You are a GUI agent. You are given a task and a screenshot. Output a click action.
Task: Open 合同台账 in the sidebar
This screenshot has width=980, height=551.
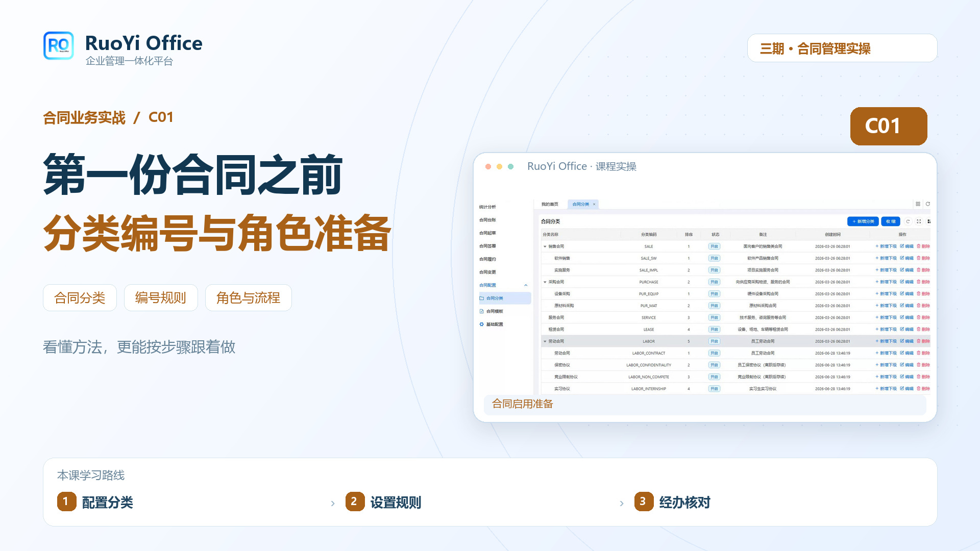coord(487,220)
